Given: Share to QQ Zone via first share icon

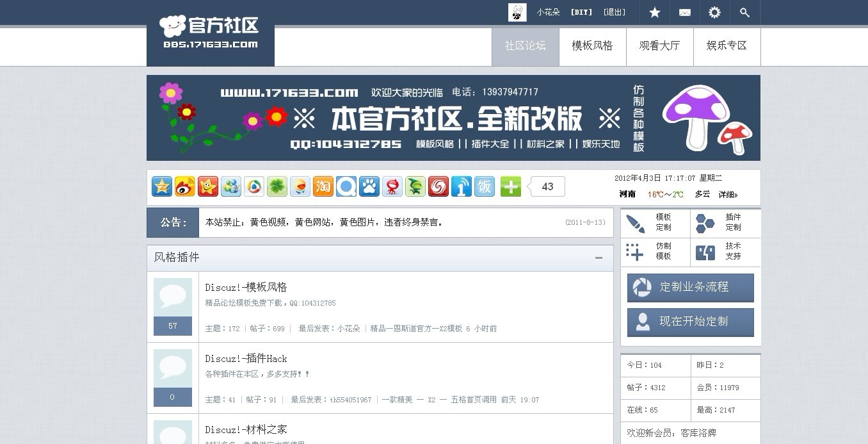Looking at the screenshot, I should point(161,186).
